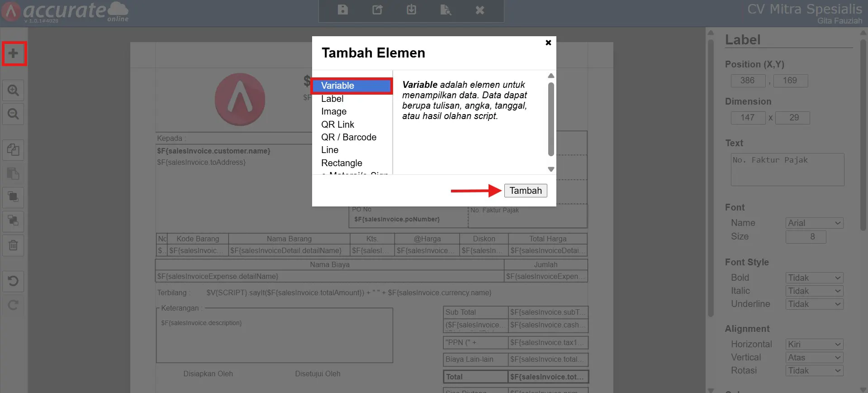Click the paste element icon
The width and height of the screenshot is (868, 393).
(13, 173)
